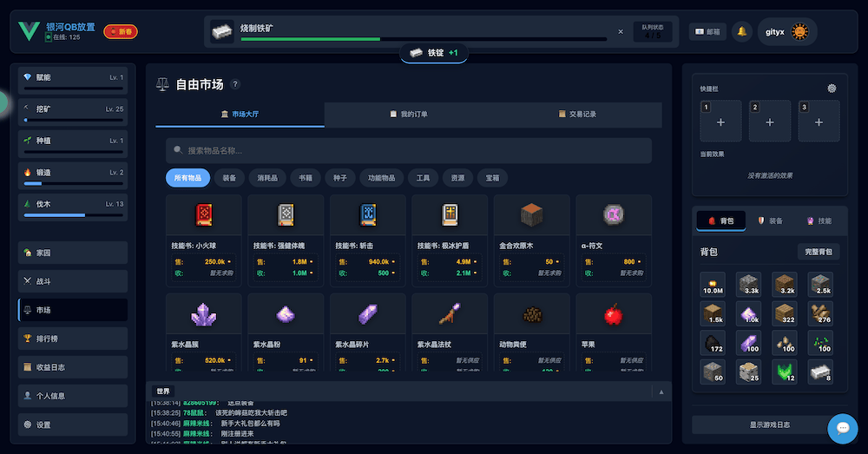Screen dimensions: 868x454
Task: Click the sun theme icon beside gityx
Action: (x=799, y=32)
